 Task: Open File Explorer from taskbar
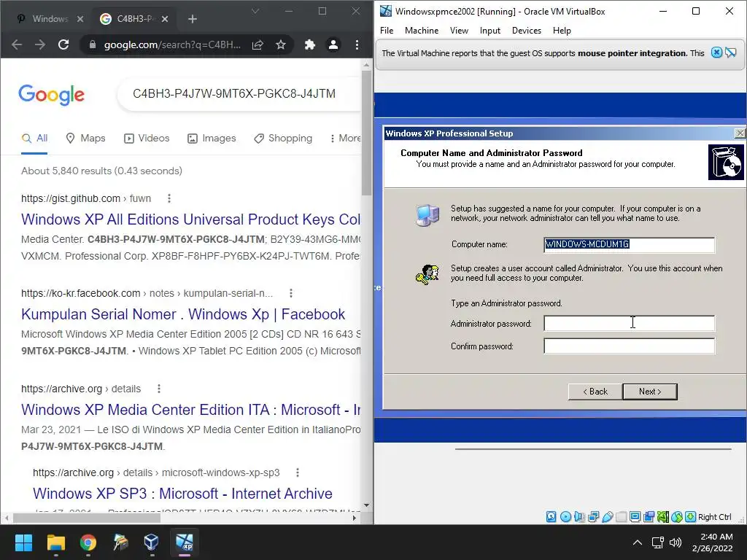coord(55,542)
